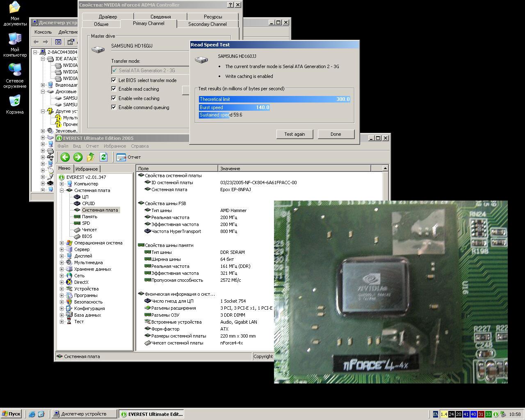This screenshot has width=525, height=420.
Task: Expand the Мультимедиа node
Action: point(62,262)
